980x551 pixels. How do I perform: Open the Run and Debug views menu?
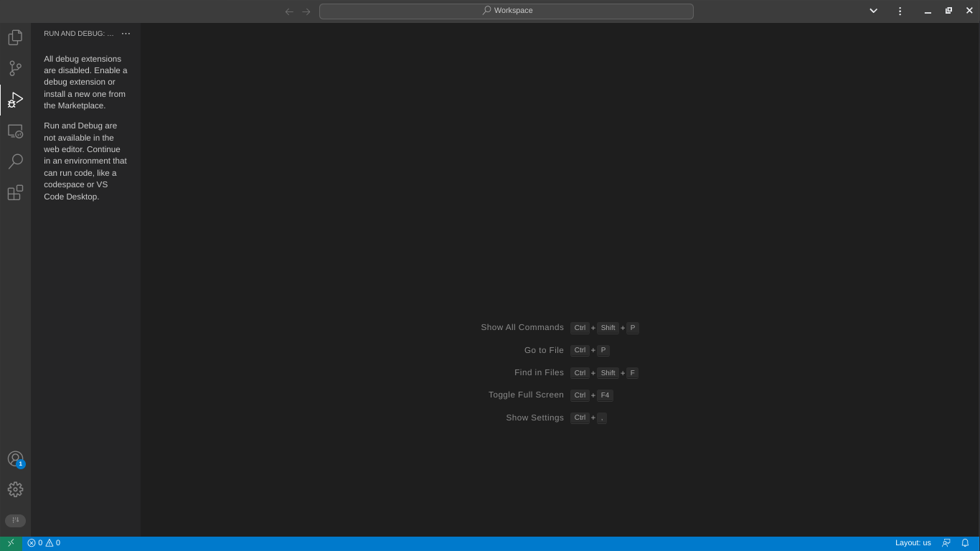point(126,34)
